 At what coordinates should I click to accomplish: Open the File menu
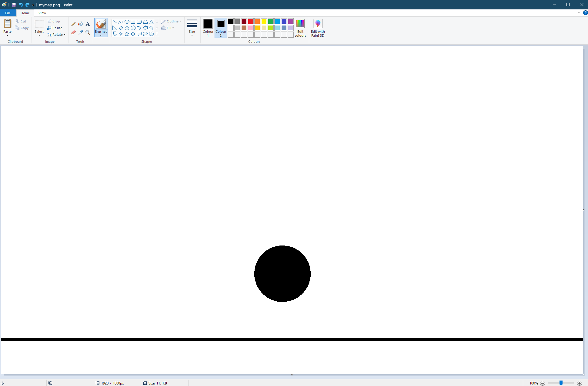8,13
